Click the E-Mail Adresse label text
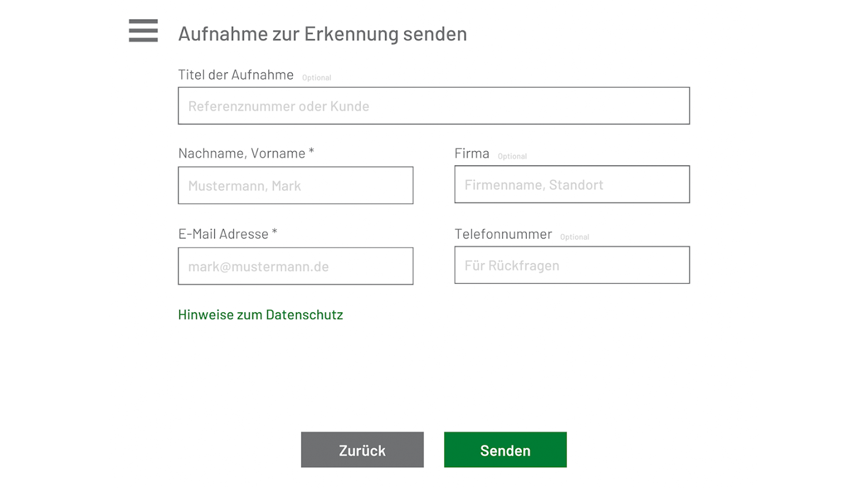The width and height of the screenshot is (868, 488). pos(223,234)
